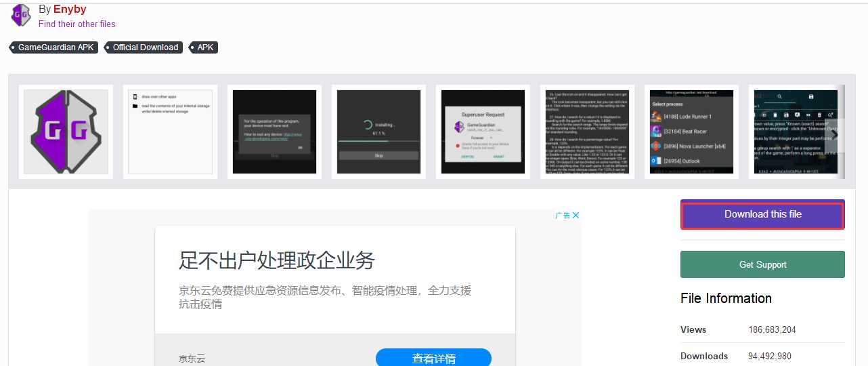Open the Select process screenshot thumbnail

(x=691, y=131)
